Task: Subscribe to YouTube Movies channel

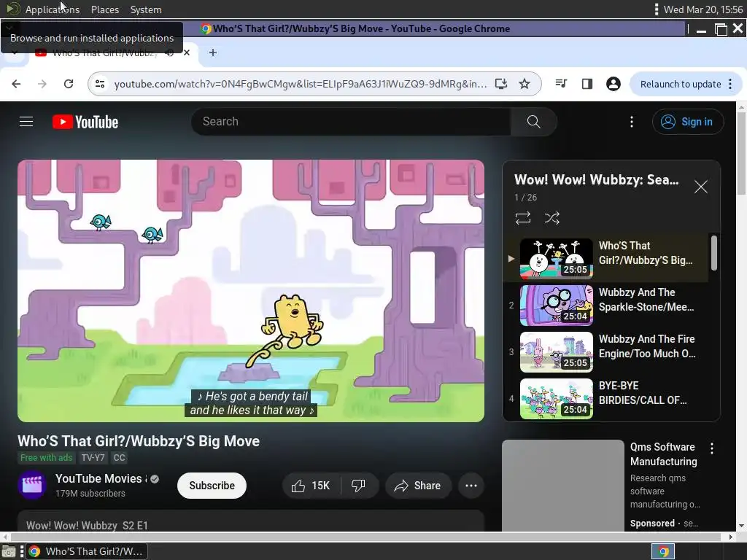Action: point(212,486)
